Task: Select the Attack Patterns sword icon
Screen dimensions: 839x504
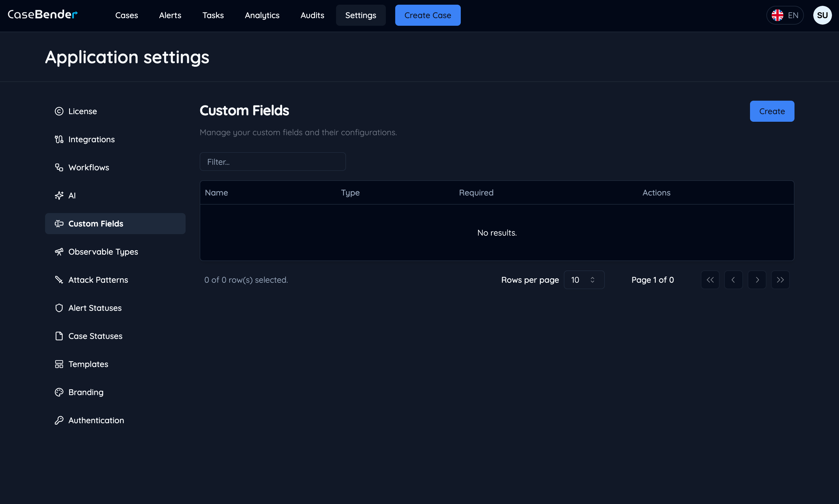Action: coord(59,280)
